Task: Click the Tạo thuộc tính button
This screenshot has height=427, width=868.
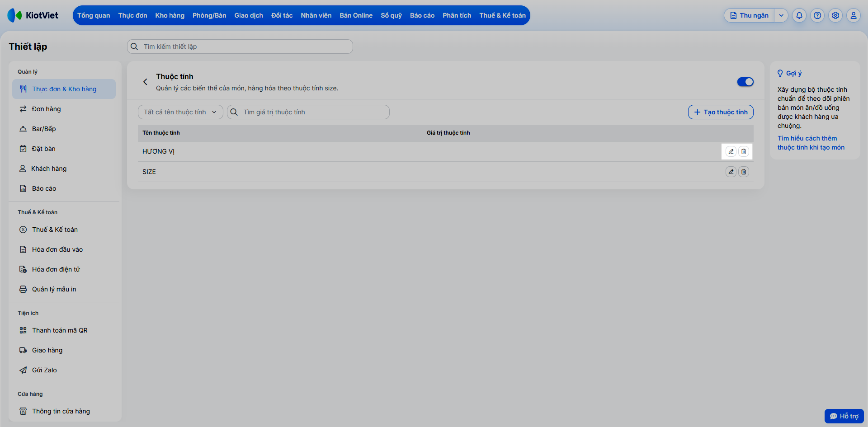Action: pyautogui.click(x=721, y=112)
